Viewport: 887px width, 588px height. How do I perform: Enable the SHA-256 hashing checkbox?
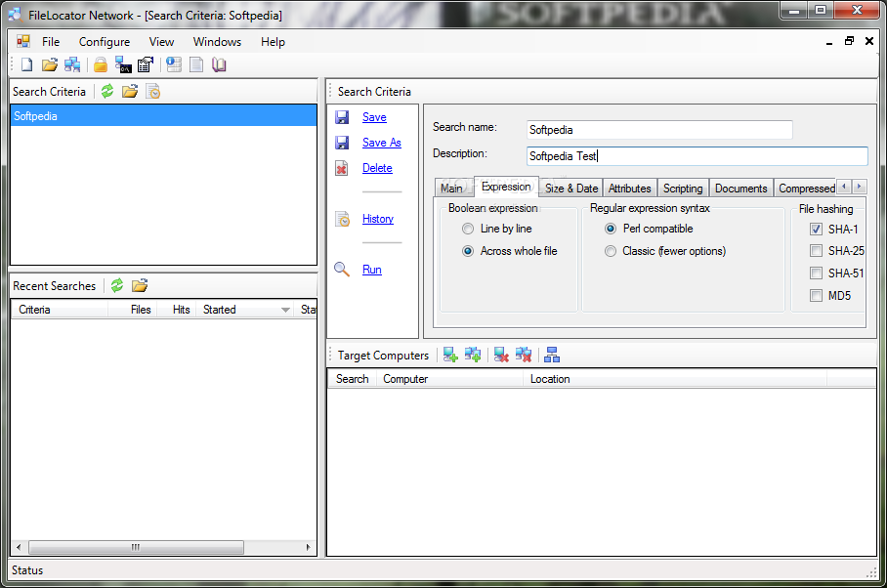pyautogui.click(x=816, y=250)
